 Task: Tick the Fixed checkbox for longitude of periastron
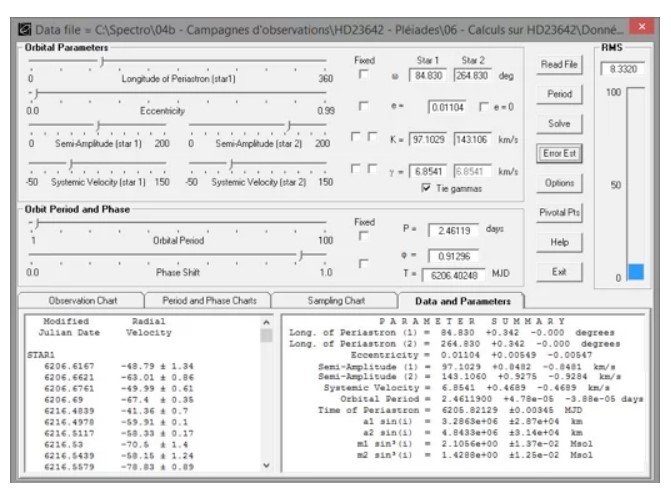363,74
